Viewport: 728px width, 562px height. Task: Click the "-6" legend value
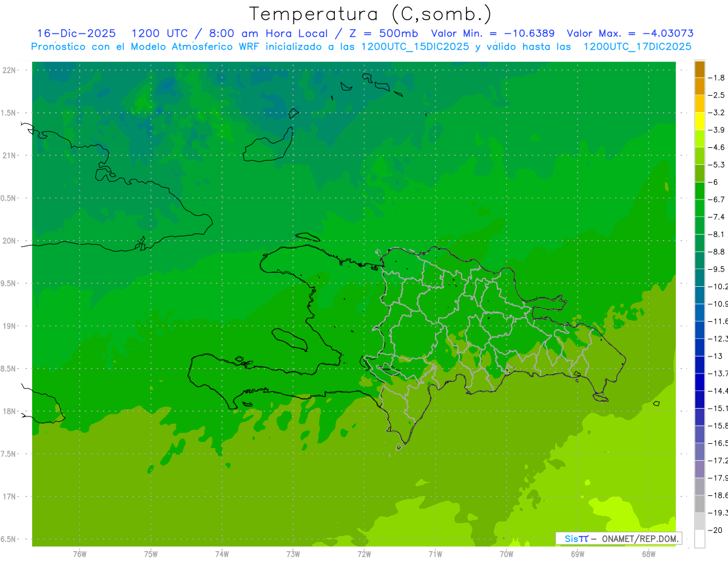coord(715,182)
